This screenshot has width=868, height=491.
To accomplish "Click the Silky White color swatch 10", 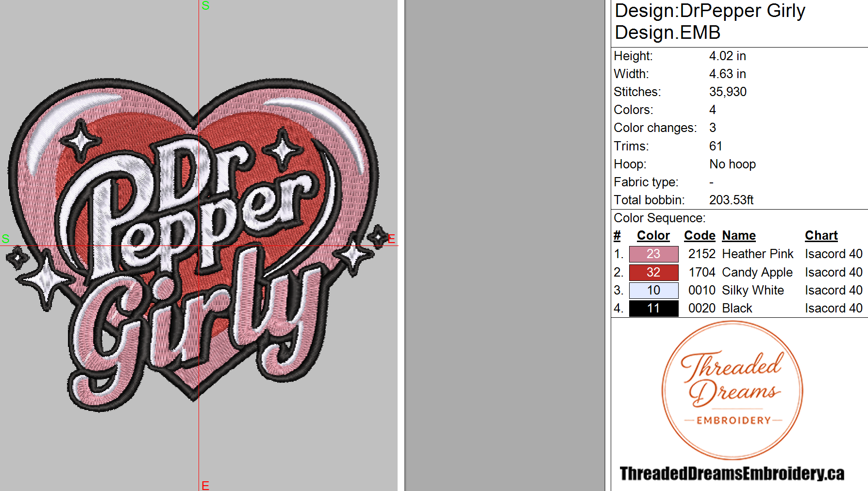I will (653, 290).
